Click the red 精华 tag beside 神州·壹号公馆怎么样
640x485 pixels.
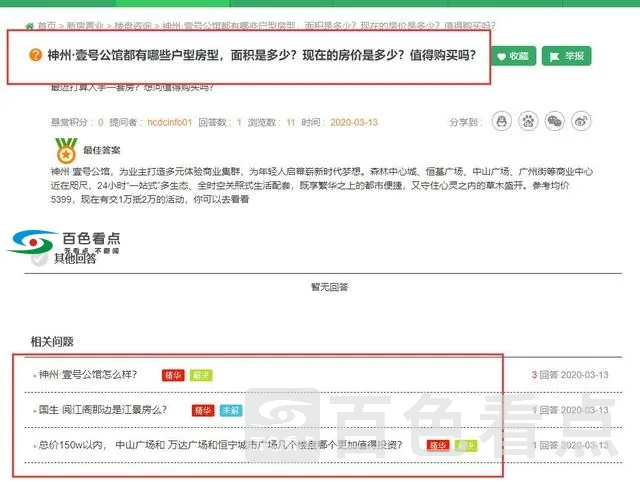coord(173,375)
